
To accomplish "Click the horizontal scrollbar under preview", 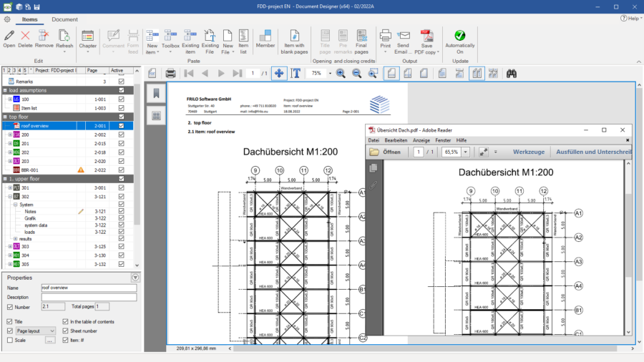I will point(425,348).
